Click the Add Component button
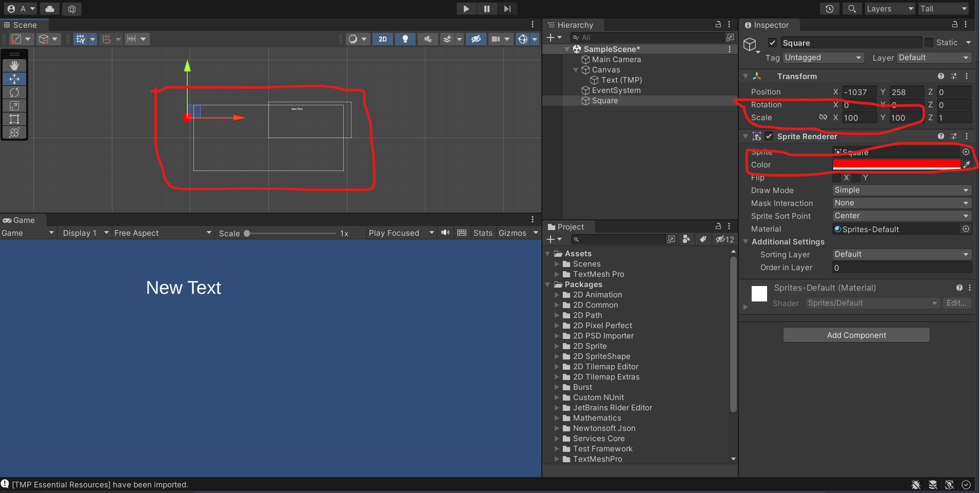Image resolution: width=980 pixels, height=493 pixels. (856, 335)
